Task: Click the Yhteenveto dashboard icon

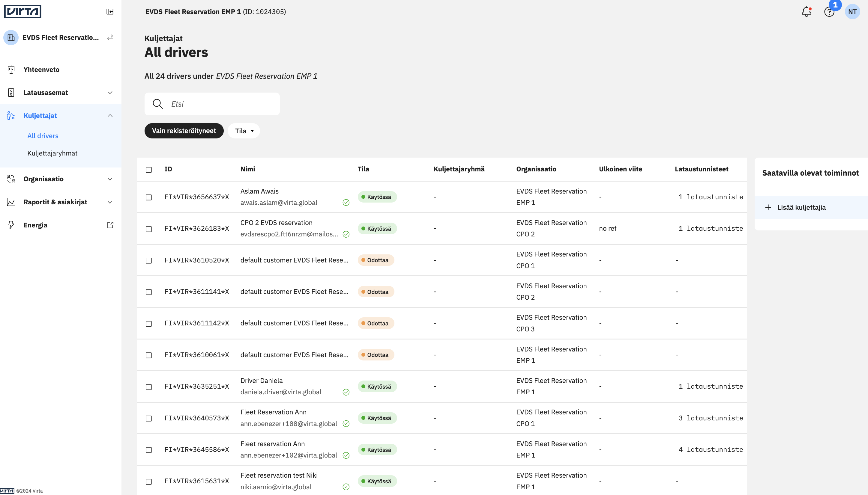Action: pyautogui.click(x=11, y=70)
